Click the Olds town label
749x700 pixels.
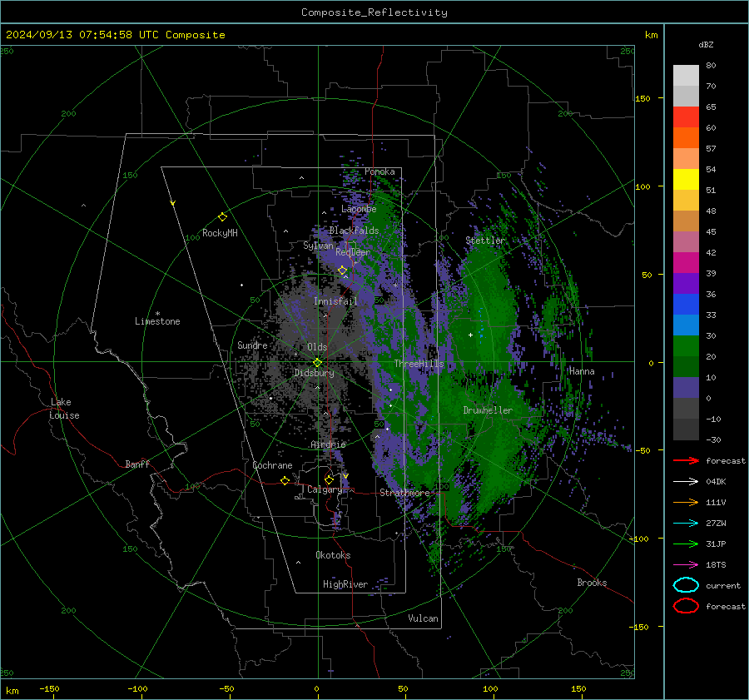click(317, 347)
